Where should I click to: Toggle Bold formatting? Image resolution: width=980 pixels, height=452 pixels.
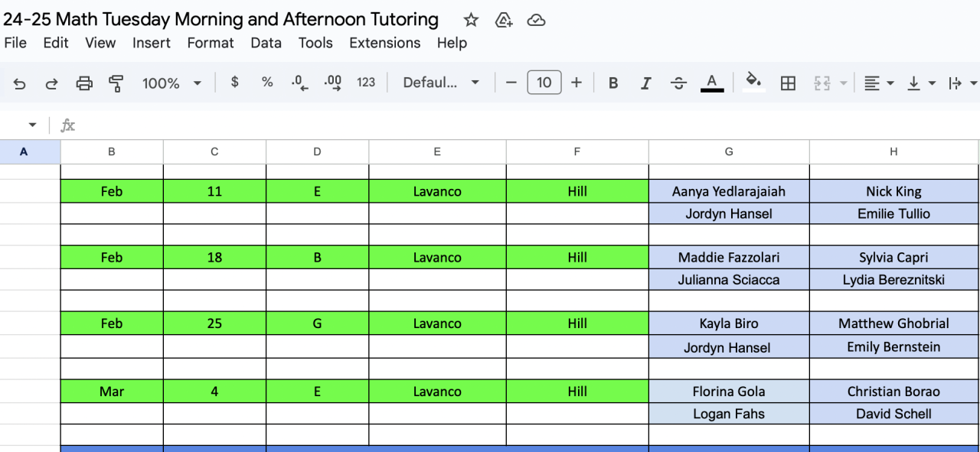613,83
